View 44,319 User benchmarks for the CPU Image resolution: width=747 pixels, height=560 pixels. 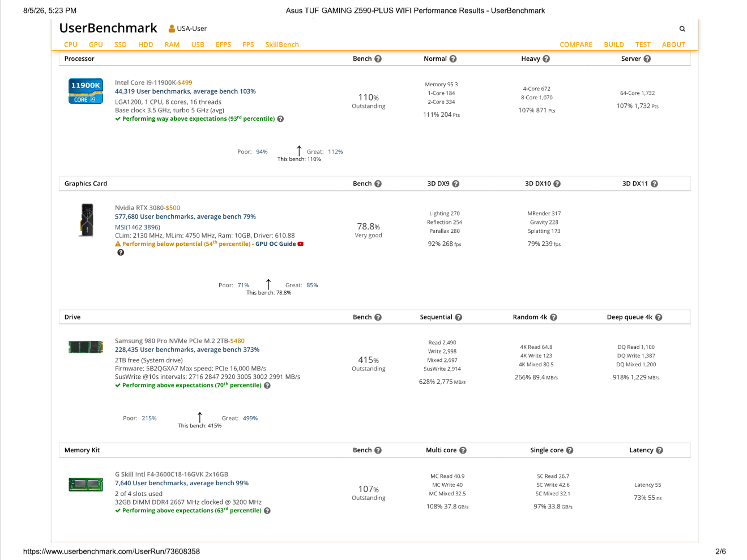tap(185, 92)
